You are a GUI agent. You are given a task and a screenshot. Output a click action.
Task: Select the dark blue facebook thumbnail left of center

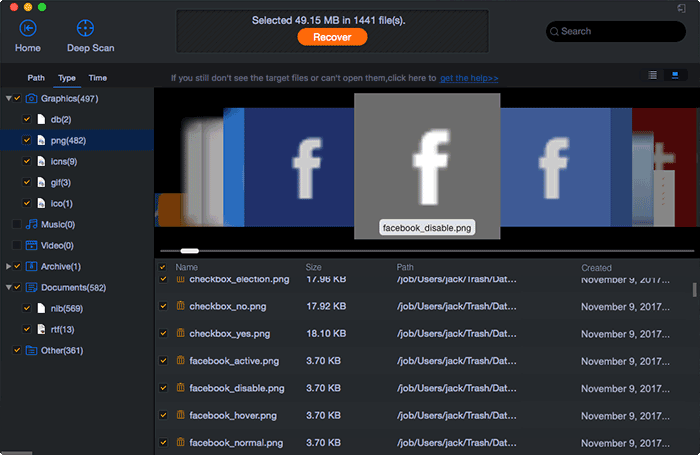[x=299, y=167]
